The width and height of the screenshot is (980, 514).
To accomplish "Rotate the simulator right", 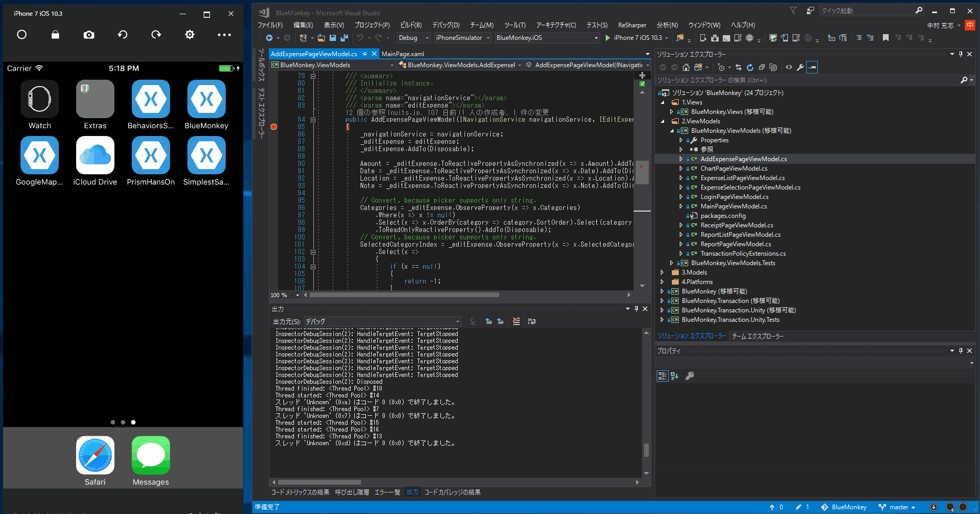I will 156,35.
